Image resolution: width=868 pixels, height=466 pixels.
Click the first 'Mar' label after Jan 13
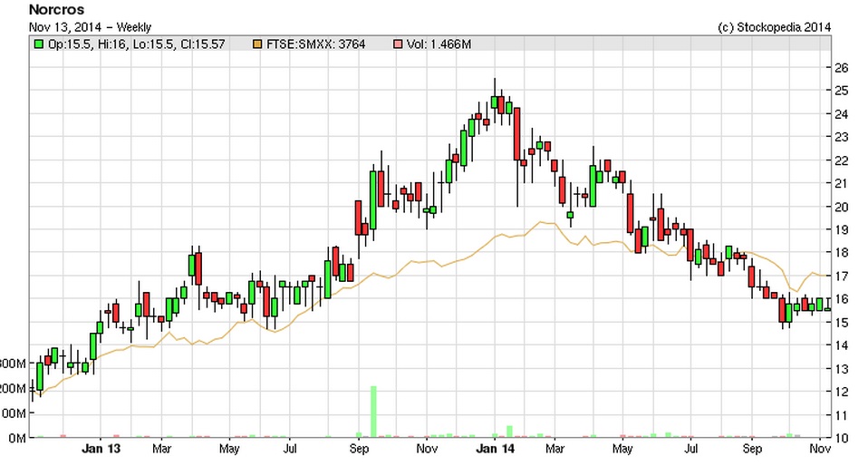coord(161,449)
